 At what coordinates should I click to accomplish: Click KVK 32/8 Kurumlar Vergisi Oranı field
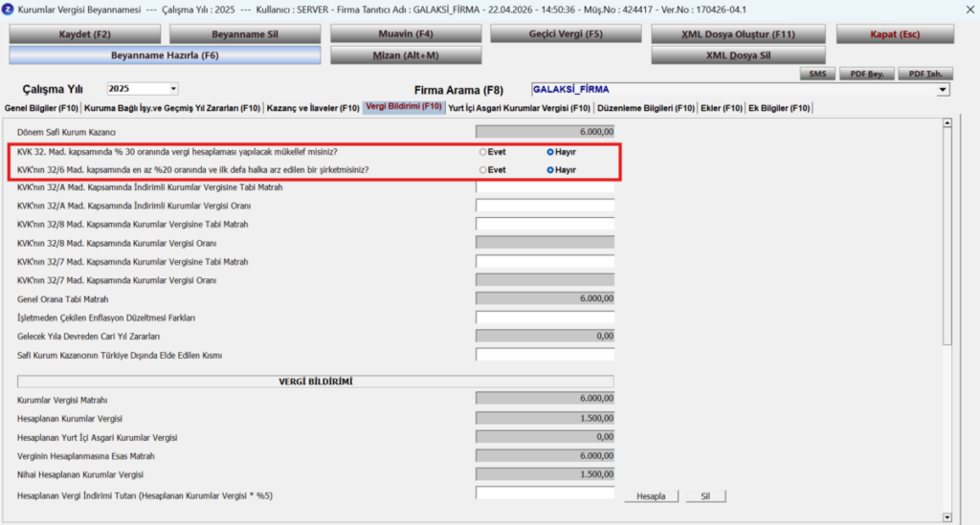click(x=545, y=243)
